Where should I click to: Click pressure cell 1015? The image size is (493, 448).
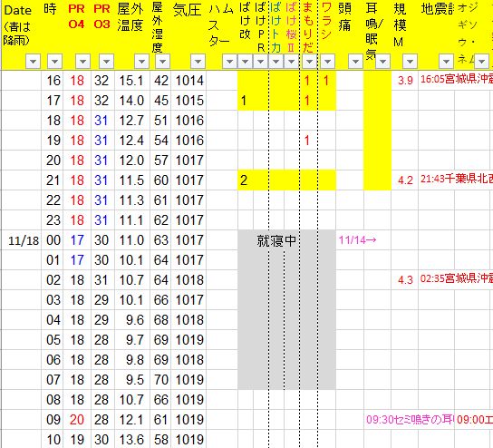[x=189, y=101]
